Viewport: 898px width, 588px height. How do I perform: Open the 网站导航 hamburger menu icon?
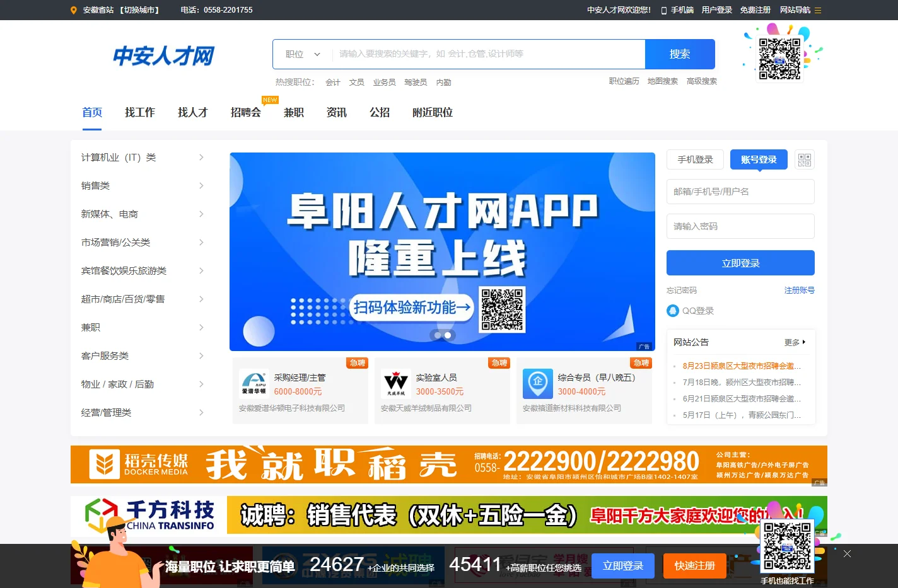[x=818, y=10]
